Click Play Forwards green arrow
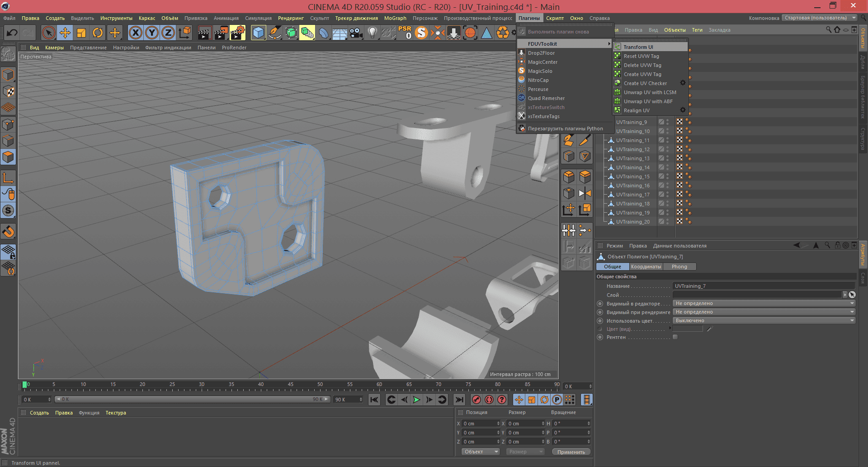The image size is (868, 467). tap(416, 400)
